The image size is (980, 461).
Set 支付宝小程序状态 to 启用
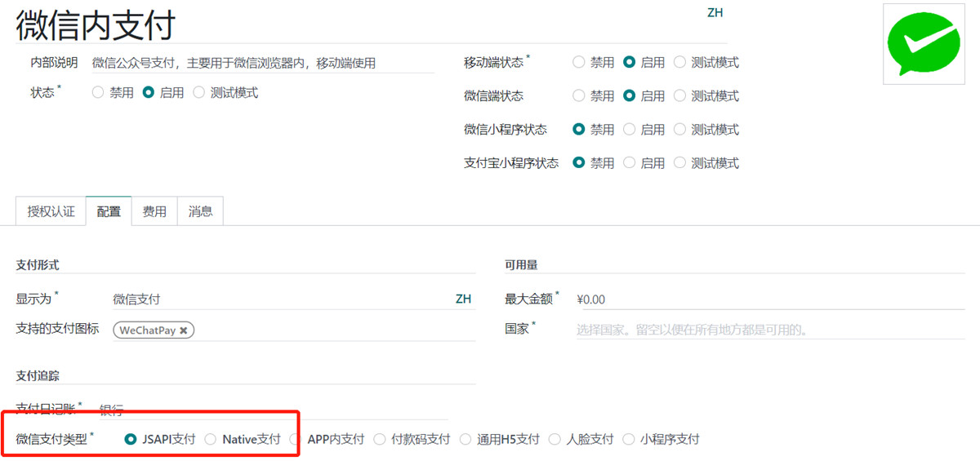click(630, 162)
